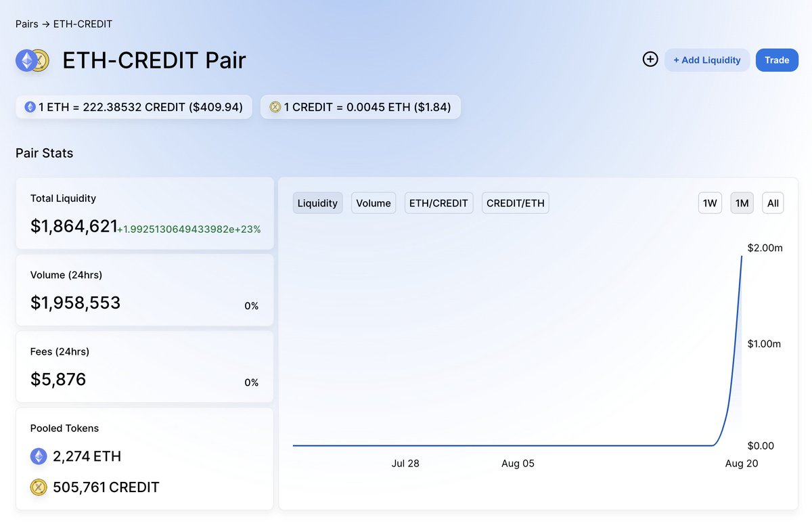Set the chart timeframe to All

pos(773,203)
